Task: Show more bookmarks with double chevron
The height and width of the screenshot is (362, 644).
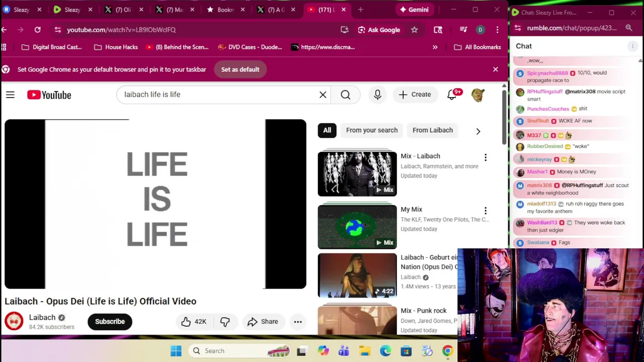Action: [x=435, y=47]
